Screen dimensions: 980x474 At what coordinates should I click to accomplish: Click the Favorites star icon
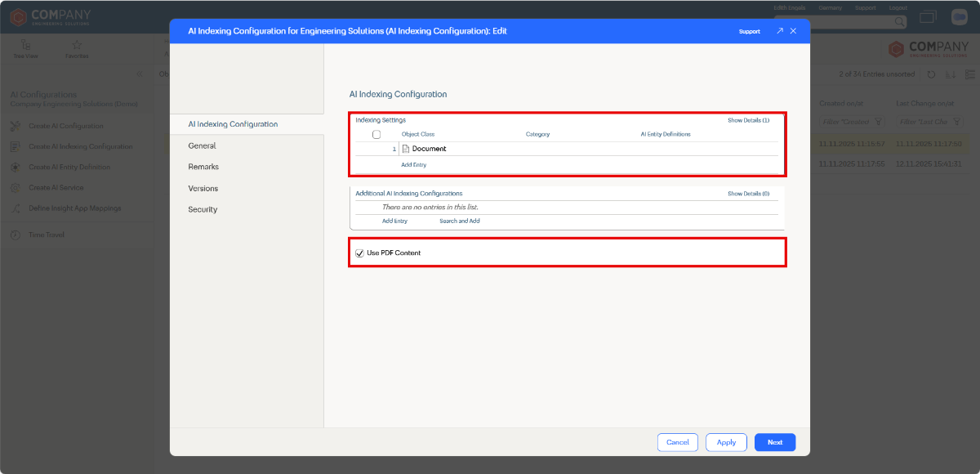(x=77, y=45)
